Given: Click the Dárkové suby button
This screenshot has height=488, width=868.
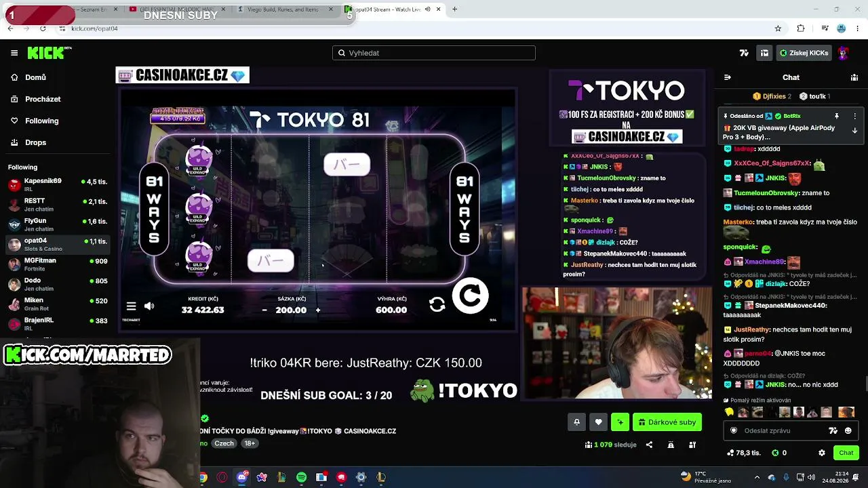Looking at the screenshot, I should coord(667,422).
